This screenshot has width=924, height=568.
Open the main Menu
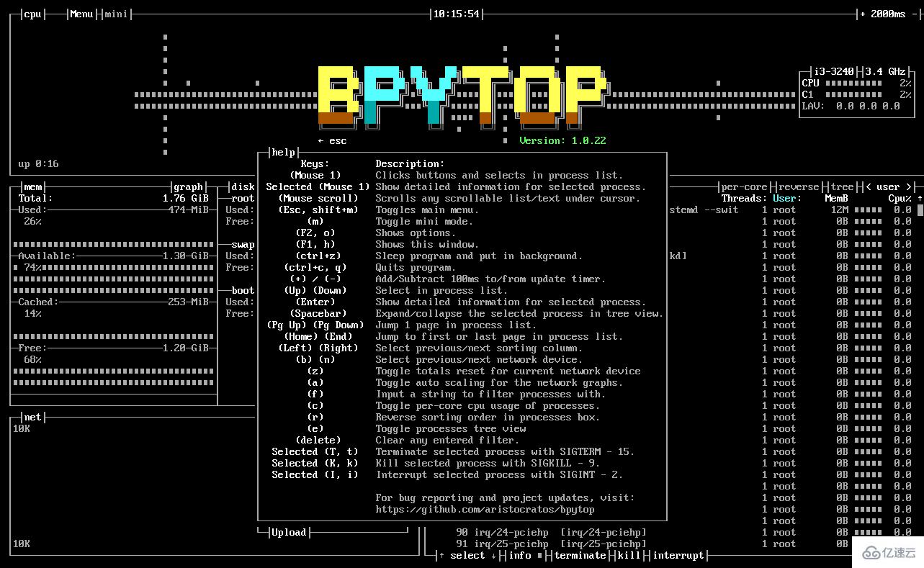coord(81,14)
